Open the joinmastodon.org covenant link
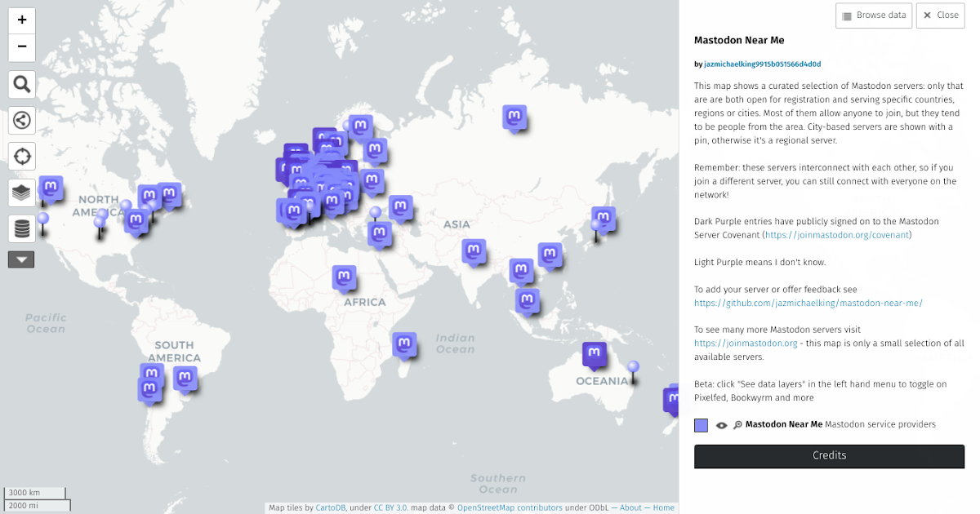980x514 pixels. pos(837,235)
